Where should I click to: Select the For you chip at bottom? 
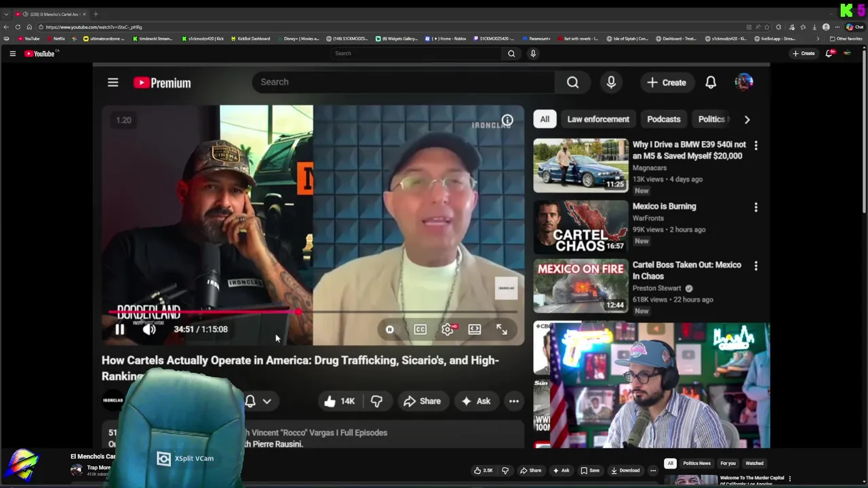tap(728, 464)
